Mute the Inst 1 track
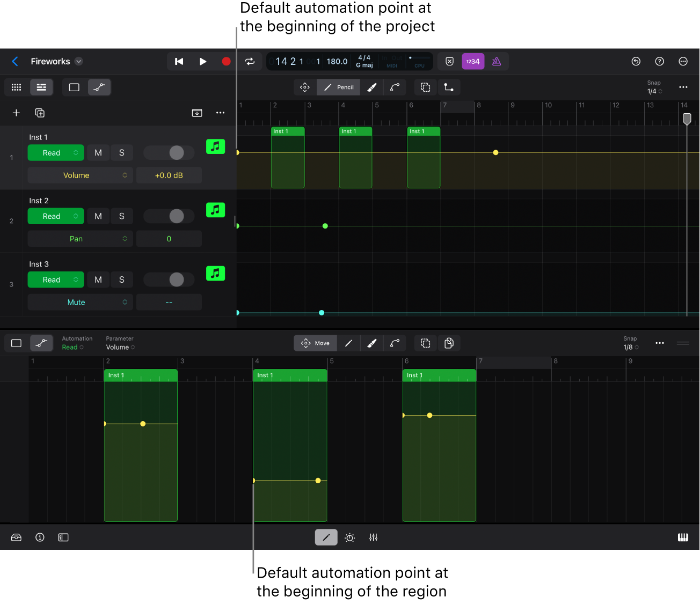The width and height of the screenshot is (700, 604). [98, 153]
